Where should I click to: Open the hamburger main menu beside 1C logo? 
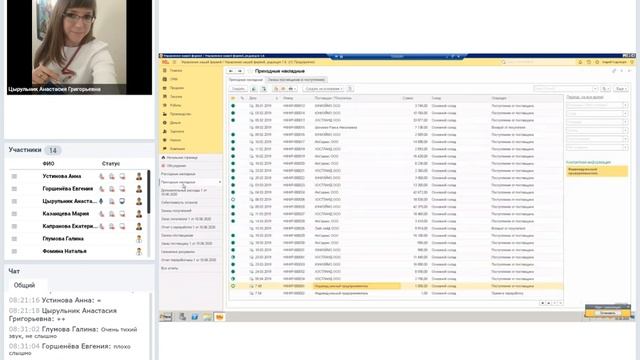tap(174, 62)
